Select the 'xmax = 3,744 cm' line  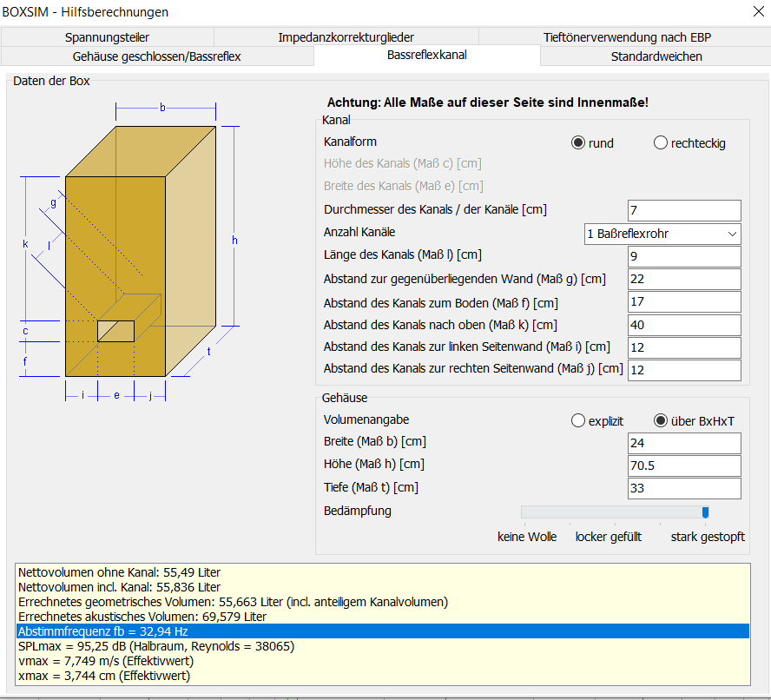(383, 676)
